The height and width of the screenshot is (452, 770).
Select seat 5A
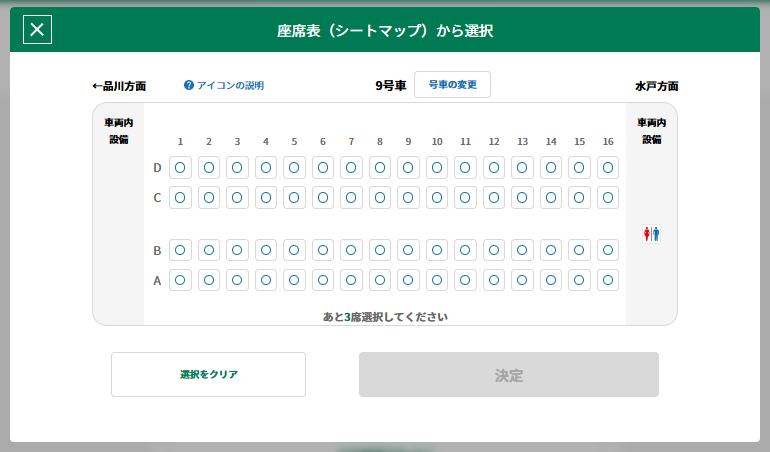coord(294,280)
